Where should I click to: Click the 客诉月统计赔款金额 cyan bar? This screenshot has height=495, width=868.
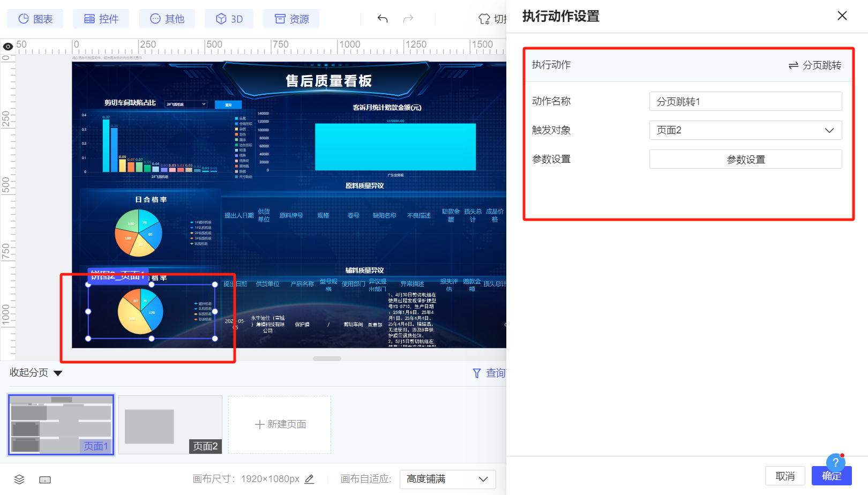(395, 147)
